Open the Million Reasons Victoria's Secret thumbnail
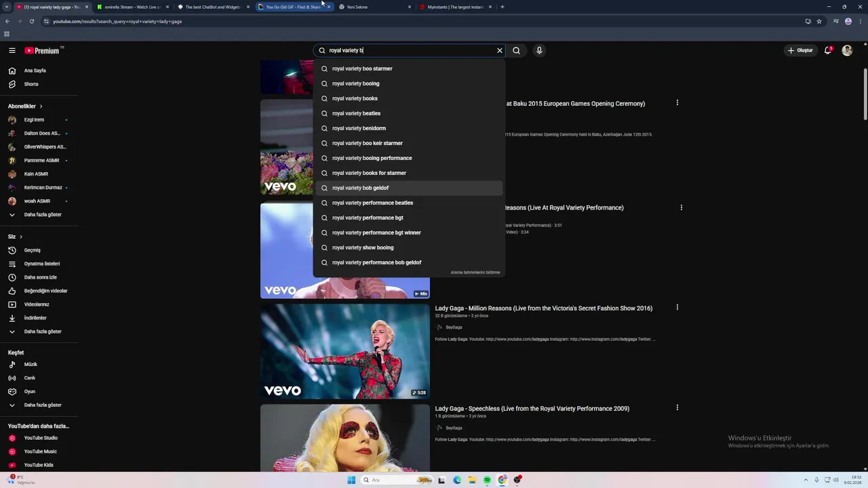The image size is (868, 488). 344,351
